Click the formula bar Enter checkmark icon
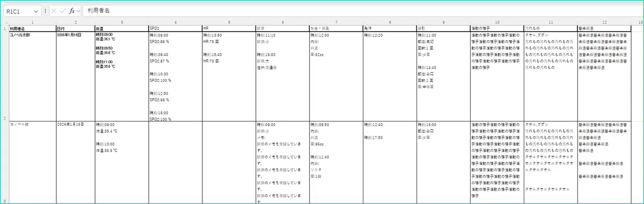Viewport: 644px width, 204px height. (63, 11)
